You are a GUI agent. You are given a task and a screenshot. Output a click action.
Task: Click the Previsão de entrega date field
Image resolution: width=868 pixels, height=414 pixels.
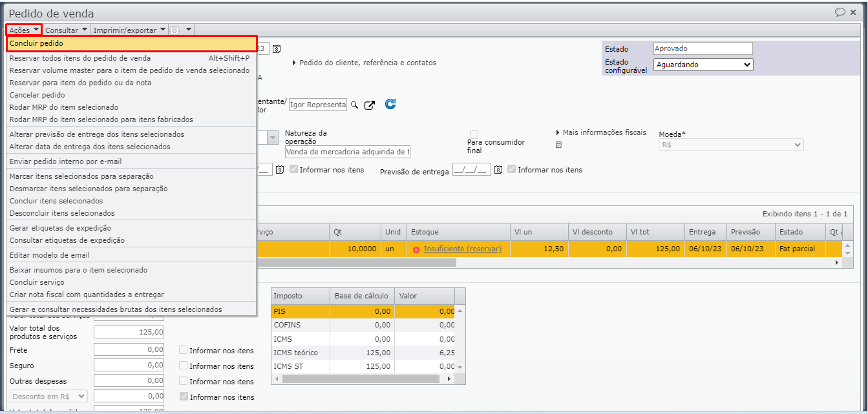pyautogui.click(x=472, y=170)
